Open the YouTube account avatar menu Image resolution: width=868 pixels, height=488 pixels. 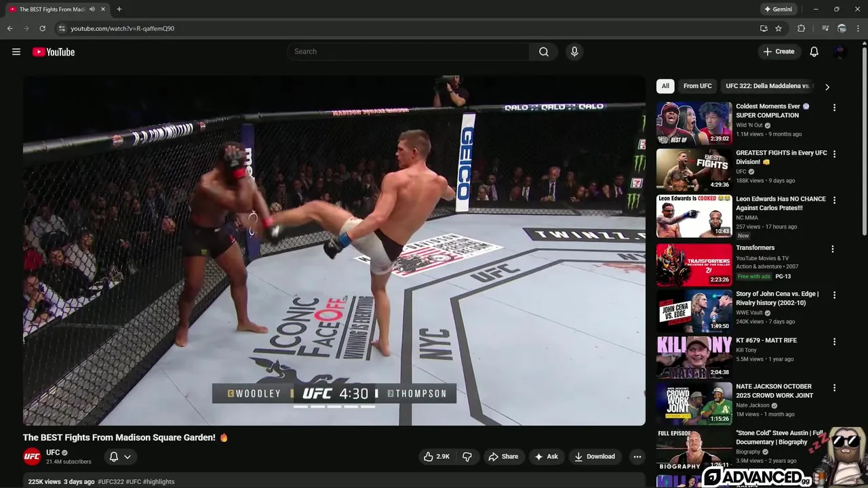tap(840, 52)
